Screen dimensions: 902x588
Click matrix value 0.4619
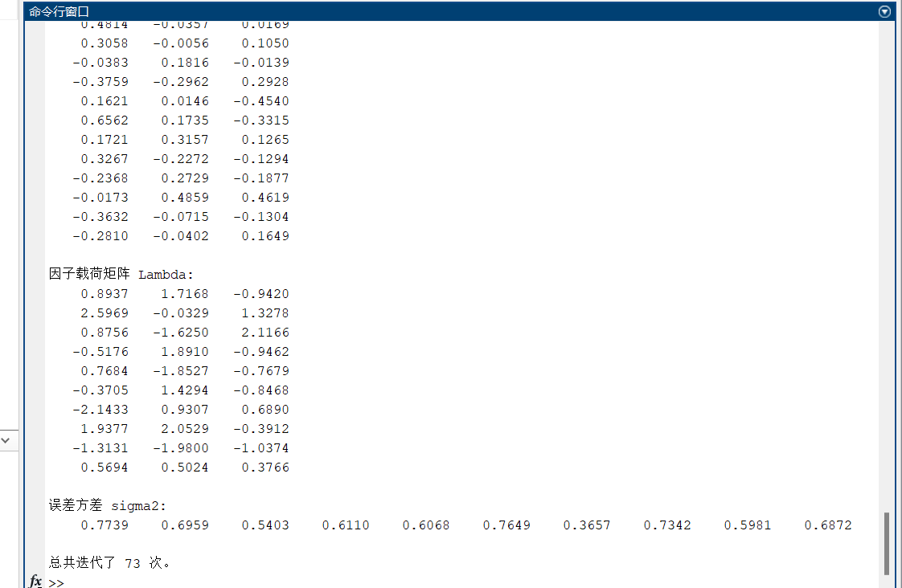(x=265, y=198)
